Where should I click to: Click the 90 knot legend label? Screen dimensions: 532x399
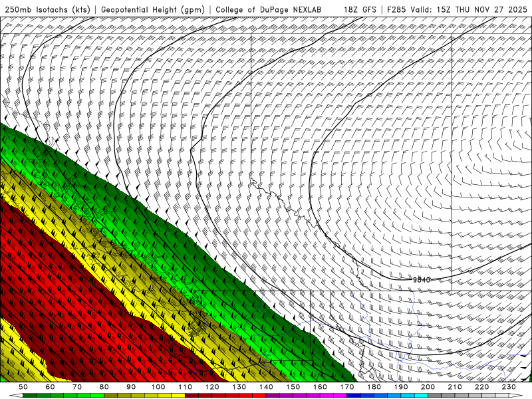tap(131, 387)
